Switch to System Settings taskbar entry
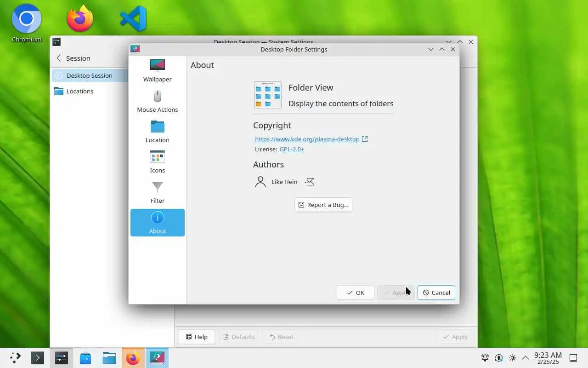The image size is (588, 368). click(x=62, y=358)
